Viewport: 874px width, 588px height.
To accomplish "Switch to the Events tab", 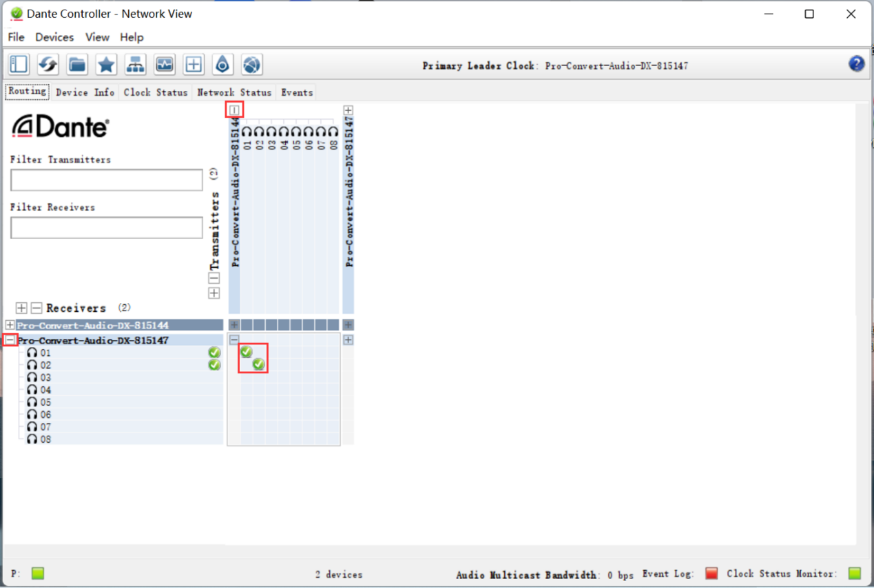I will pos(297,92).
